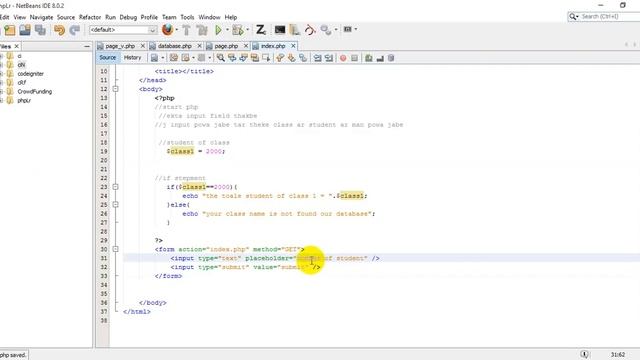Close the database.php tab
Viewport: 640px width, 360px height.
[x=199, y=46]
